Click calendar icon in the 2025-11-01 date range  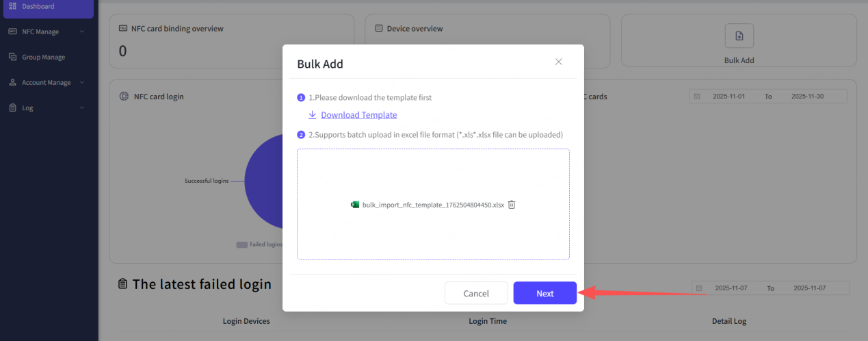pos(698,97)
